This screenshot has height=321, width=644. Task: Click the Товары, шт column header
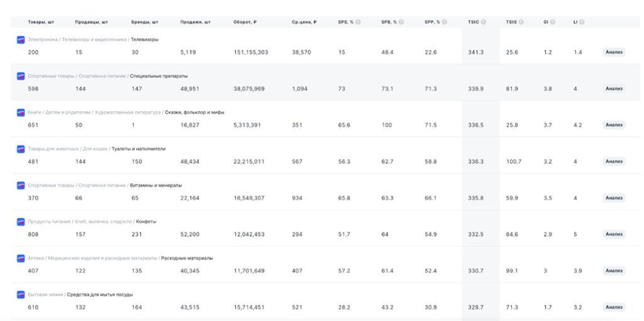coord(40,22)
